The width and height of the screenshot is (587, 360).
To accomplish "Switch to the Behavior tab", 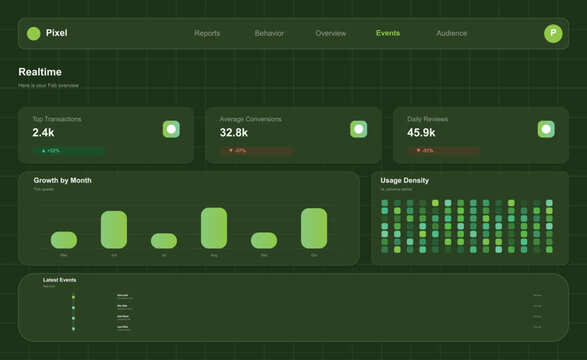I will pyautogui.click(x=269, y=33).
